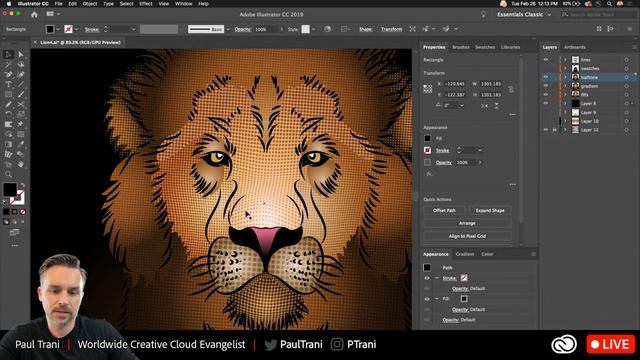The width and height of the screenshot is (640, 360).
Task: Select the Eyedropper tool
Action: (x=21, y=144)
